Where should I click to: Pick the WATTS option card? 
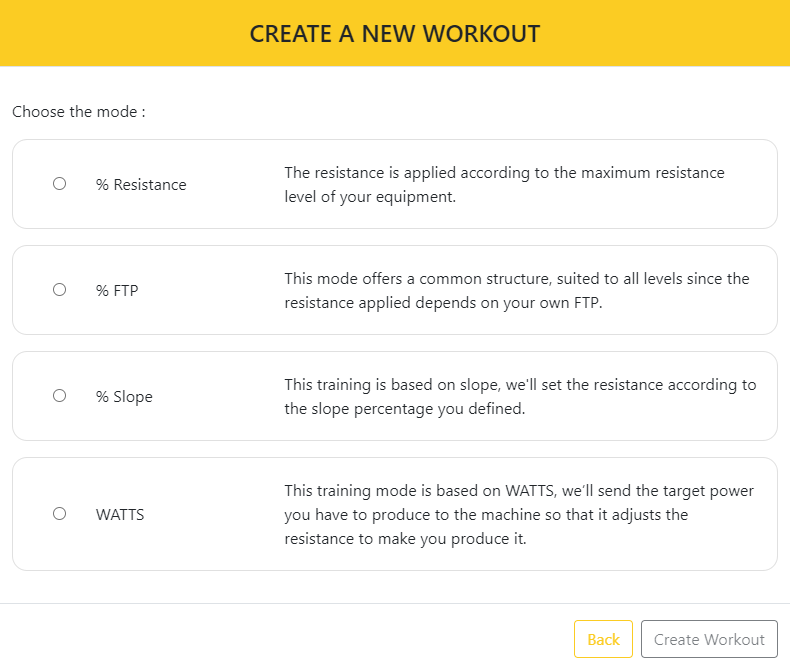point(395,514)
